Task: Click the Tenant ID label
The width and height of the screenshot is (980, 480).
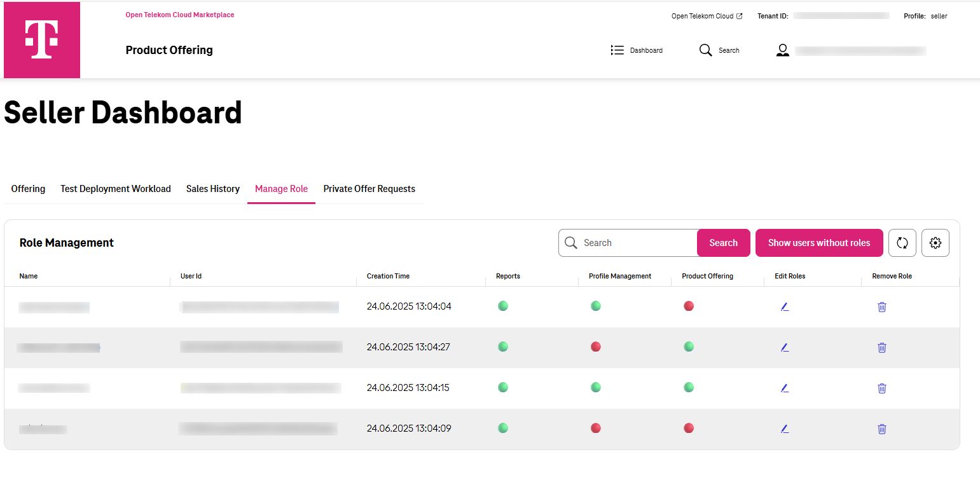Action: [773, 16]
